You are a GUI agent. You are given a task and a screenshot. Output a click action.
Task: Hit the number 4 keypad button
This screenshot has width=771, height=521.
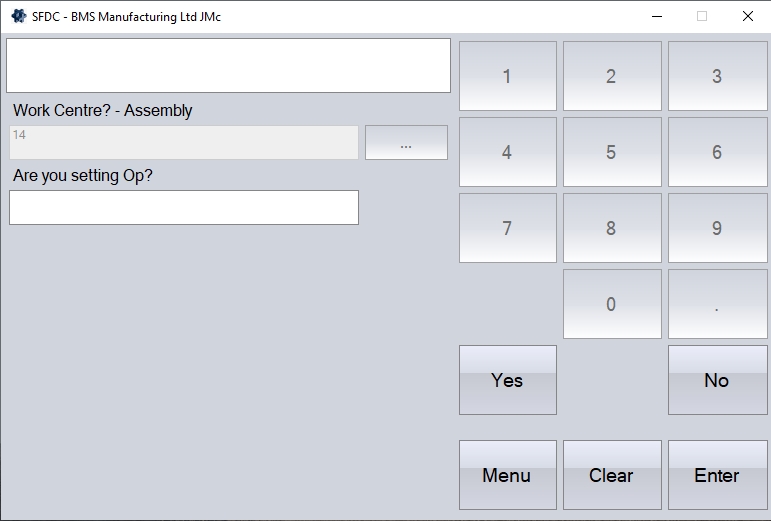507,152
